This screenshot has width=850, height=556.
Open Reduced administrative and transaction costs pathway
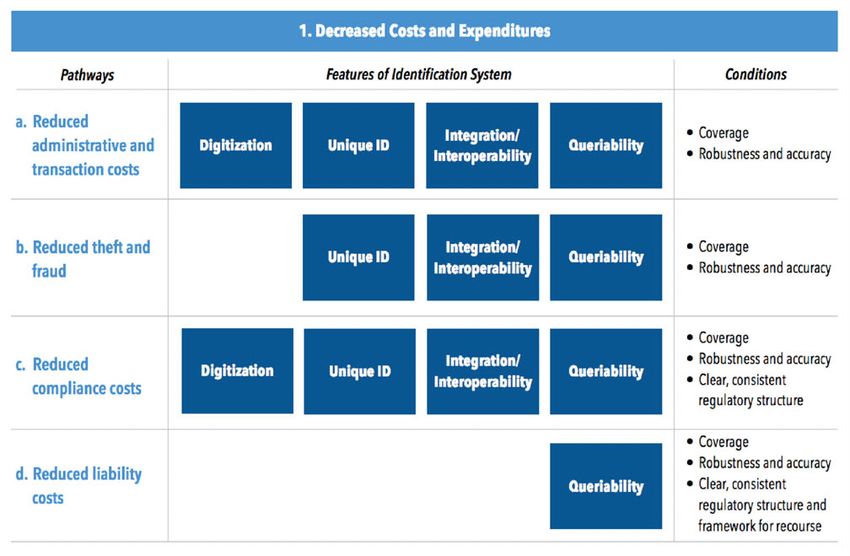(92, 146)
